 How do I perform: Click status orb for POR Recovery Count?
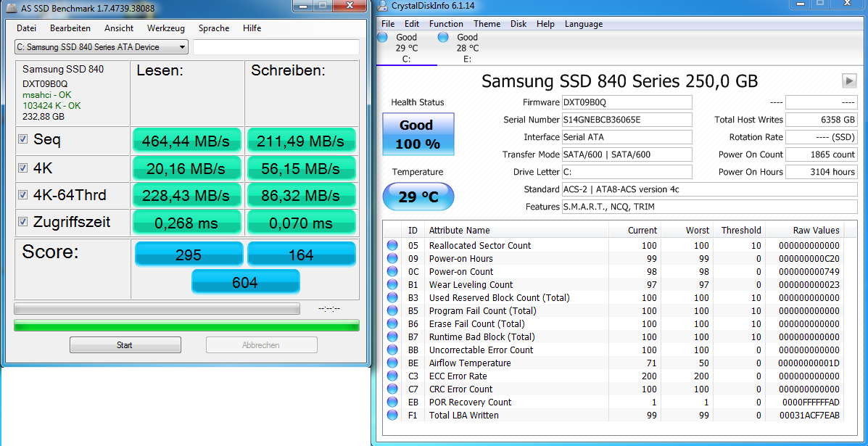tap(392, 402)
